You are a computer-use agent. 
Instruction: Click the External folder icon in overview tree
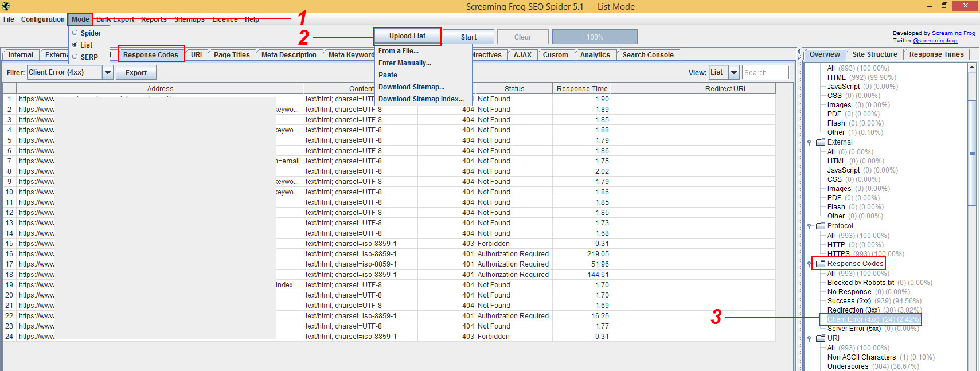pos(821,142)
